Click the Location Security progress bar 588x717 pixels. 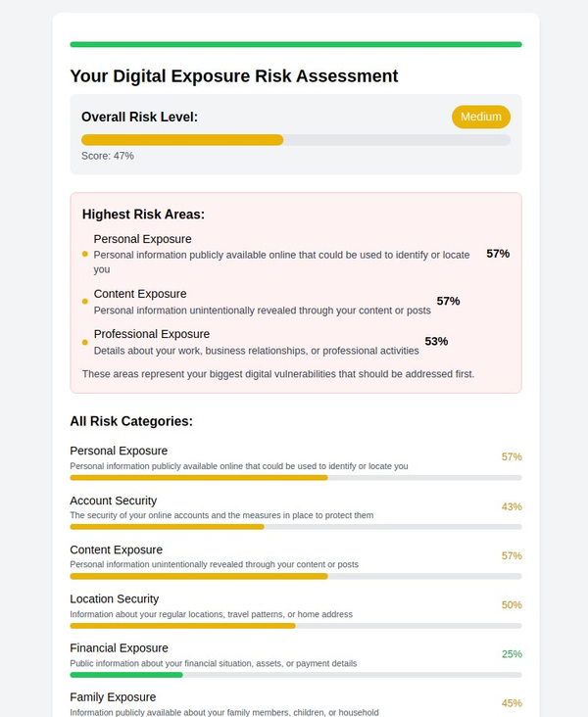(296, 626)
